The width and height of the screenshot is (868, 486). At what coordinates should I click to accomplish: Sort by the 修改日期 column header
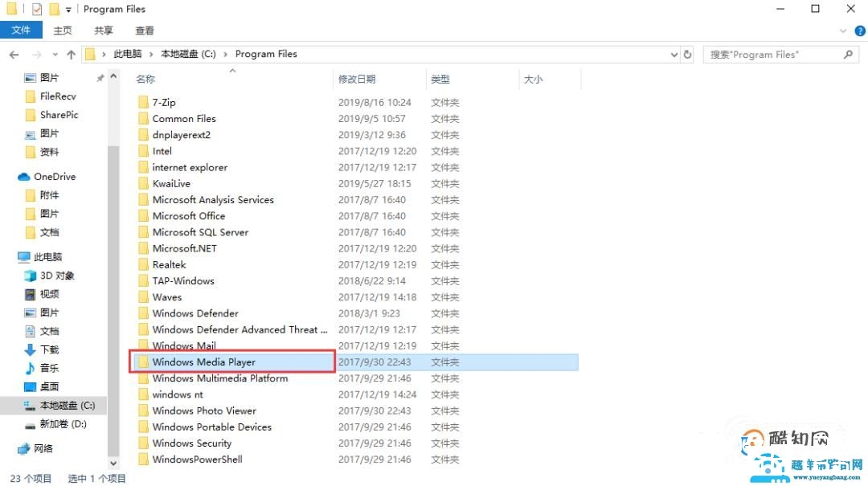(357, 80)
